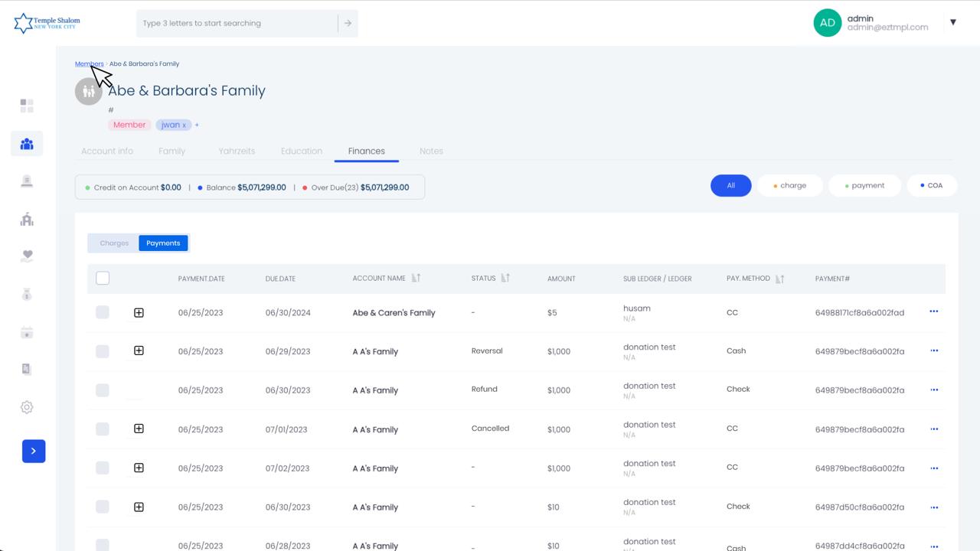Viewport: 980px width, 551px height.
Task: Open three-dot menu for the 07/02/2023 due row
Action: pos(934,468)
